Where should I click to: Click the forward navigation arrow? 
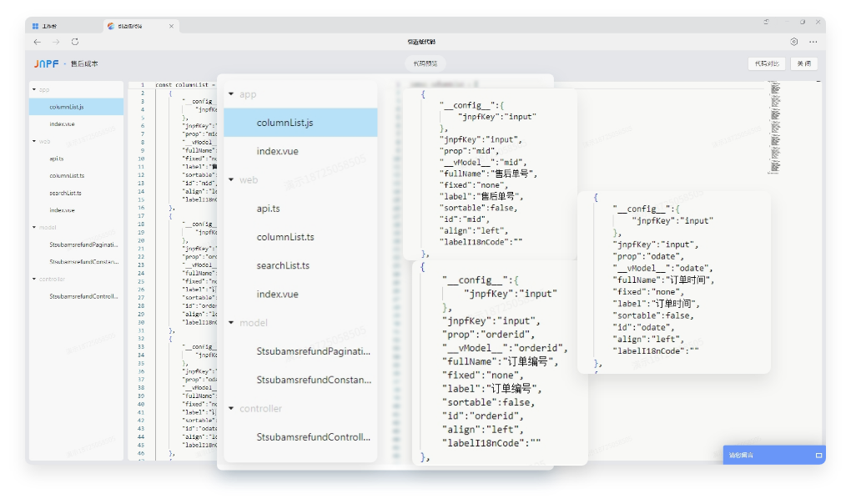point(56,42)
